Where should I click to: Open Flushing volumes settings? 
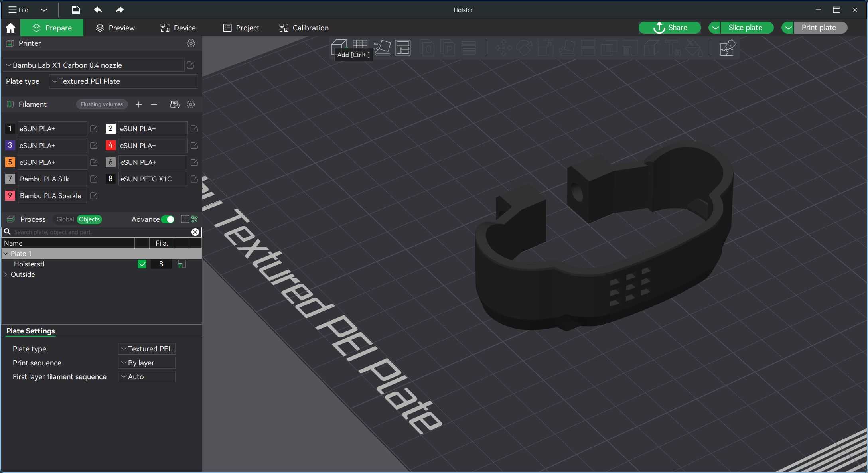tap(102, 104)
